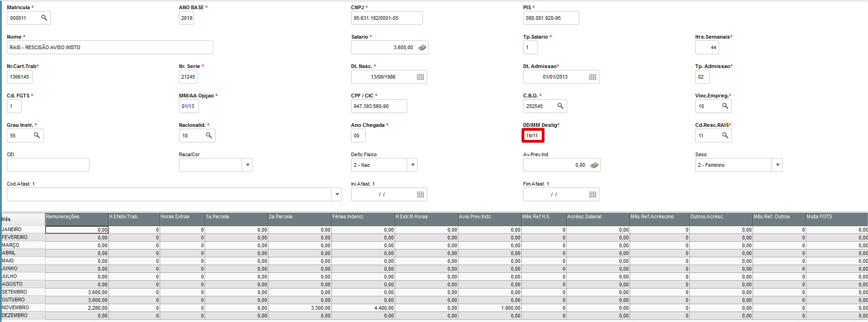Click the MM/AA Opçao field

[189, 106]
